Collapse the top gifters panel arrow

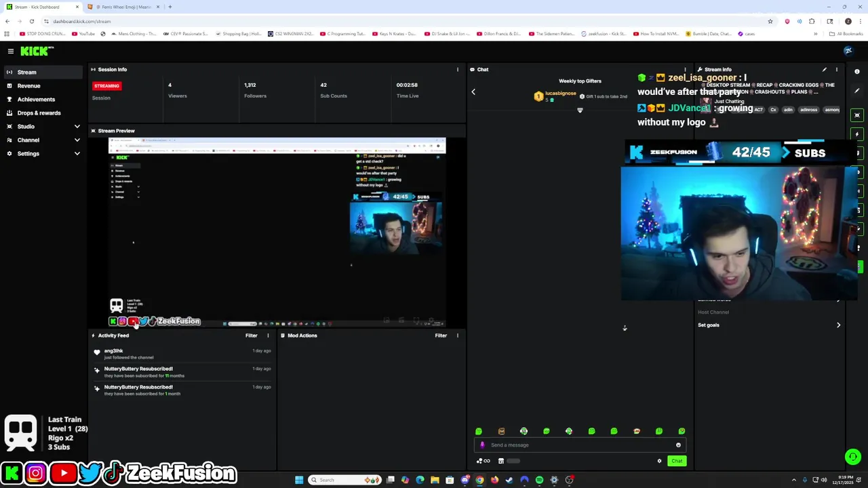click(473, 91)
